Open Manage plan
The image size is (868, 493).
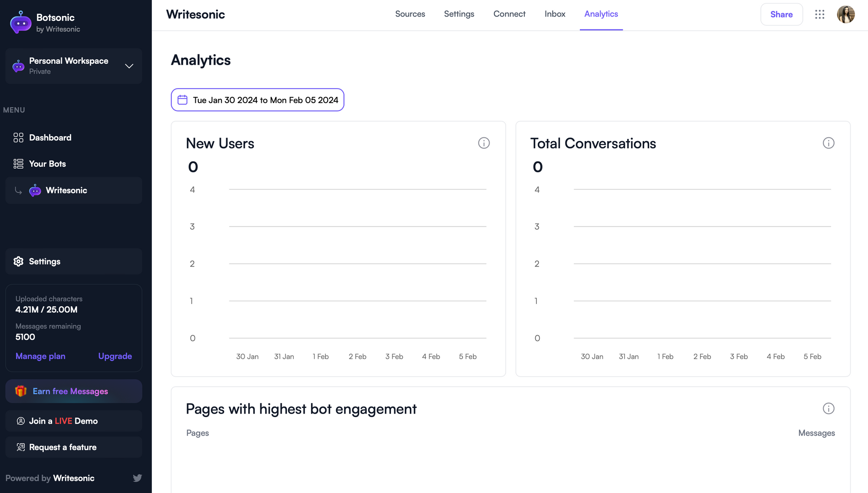point(40,356)
